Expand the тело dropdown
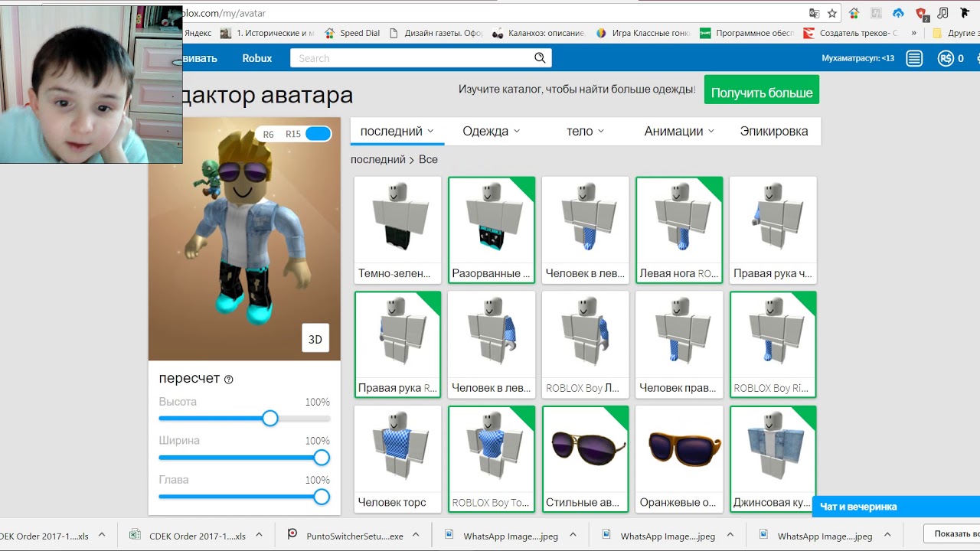The width and height of the screenshot is (980, 551). click(585, 131)
